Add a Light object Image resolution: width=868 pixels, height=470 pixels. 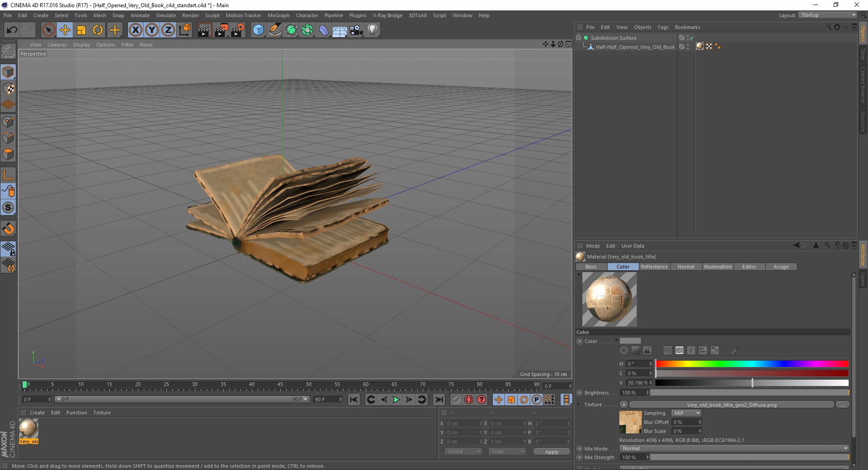373,30
